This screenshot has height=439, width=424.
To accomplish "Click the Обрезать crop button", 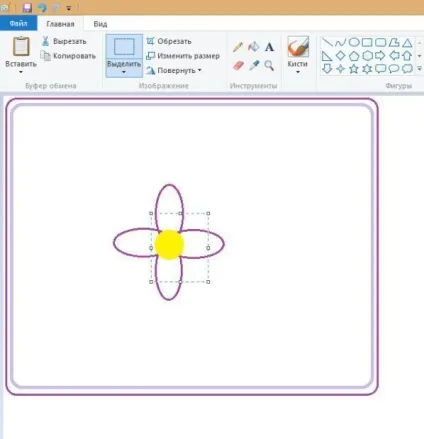I will 169,41.
